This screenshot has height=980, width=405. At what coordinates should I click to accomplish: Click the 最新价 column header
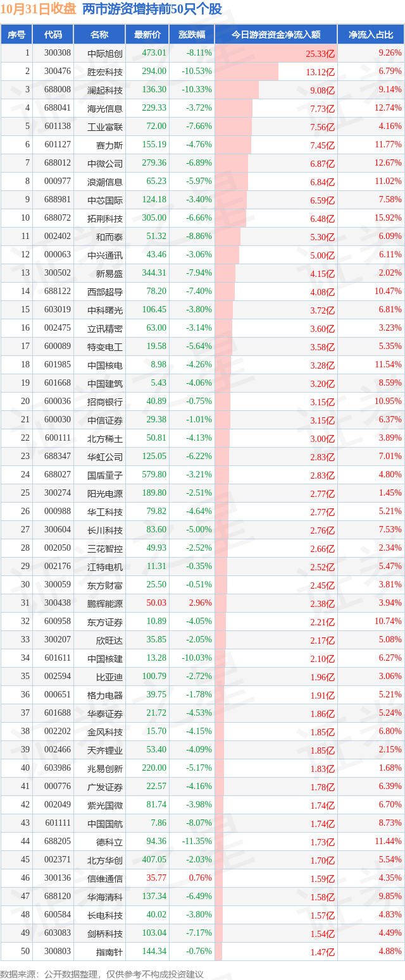coord(147,35)
